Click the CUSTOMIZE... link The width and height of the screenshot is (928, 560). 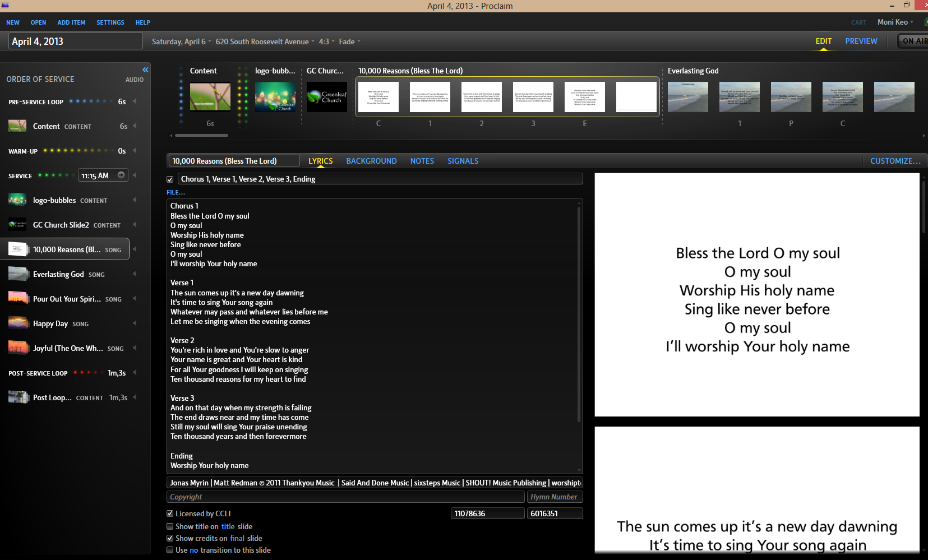895,161
